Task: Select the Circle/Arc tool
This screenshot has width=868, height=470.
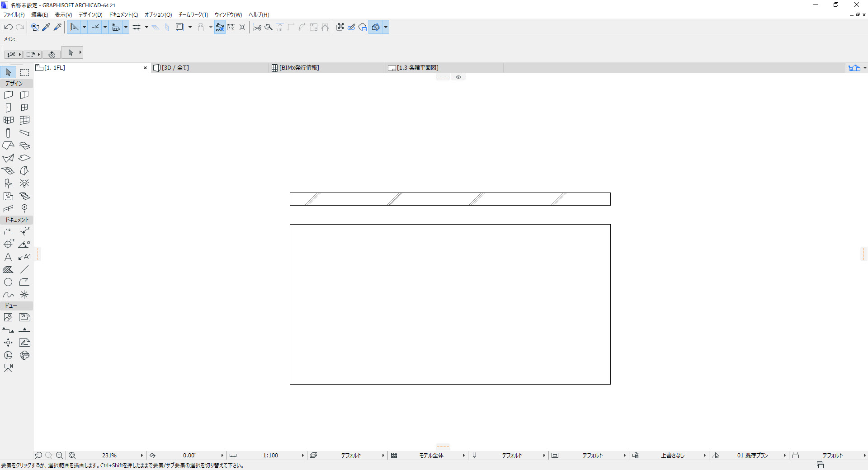Action: tap(8, 282)
